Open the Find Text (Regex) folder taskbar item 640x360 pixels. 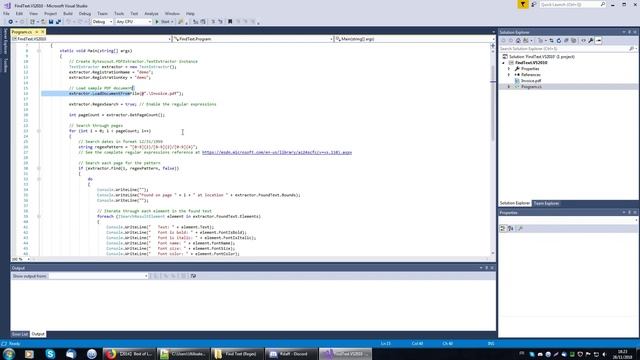tap(237, 354)
